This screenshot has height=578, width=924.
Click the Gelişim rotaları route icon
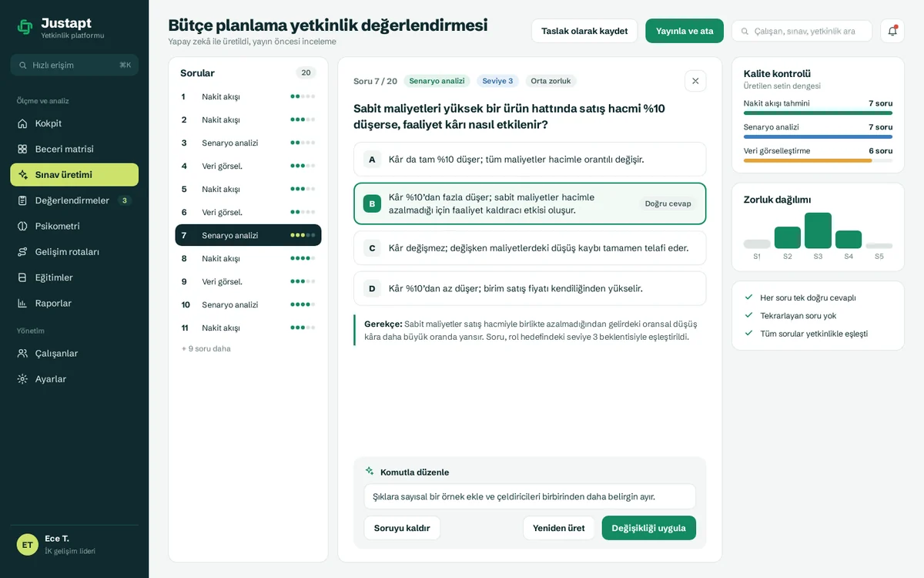[23, 252]
